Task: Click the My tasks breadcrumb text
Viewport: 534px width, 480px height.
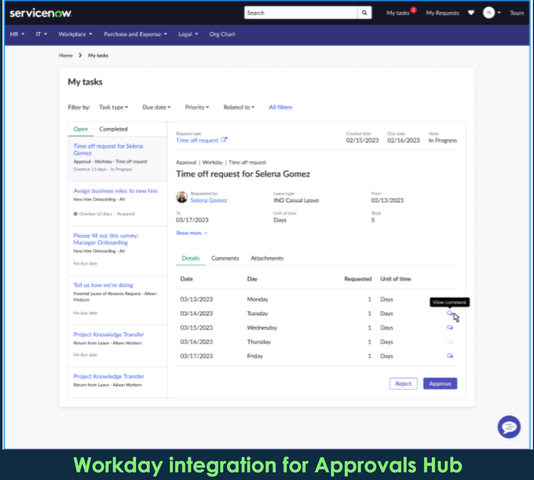Action: tap(98, 55)
